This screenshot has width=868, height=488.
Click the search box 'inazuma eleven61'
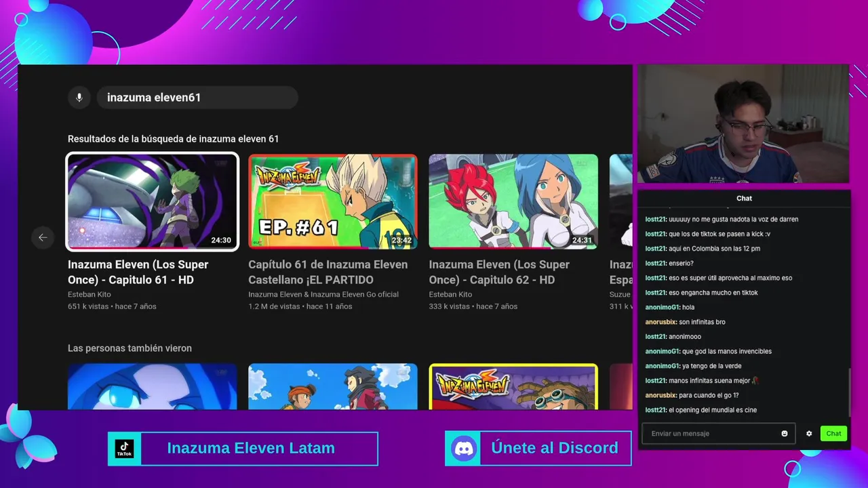pos(197,98)
